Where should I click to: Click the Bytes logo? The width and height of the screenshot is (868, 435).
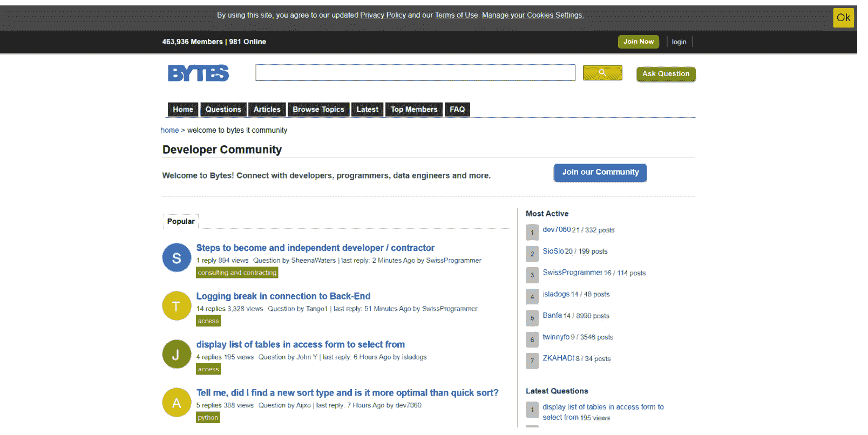pyautogui.click(x=198, y=73)
